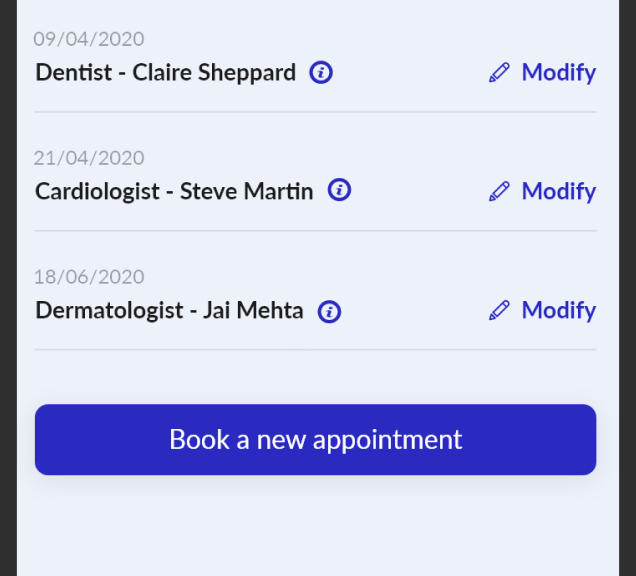Viewport: 636px width, 576px height.
Task: Click pencil icon for Cardiologist appointment
Action: [x=499, y=191]
